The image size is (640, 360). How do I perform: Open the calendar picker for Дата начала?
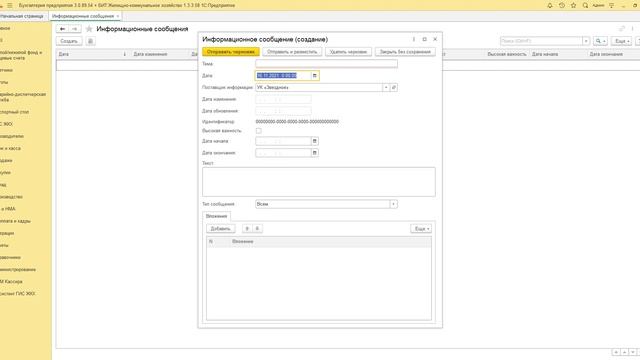pyautogui.click(x=315, y=141)
